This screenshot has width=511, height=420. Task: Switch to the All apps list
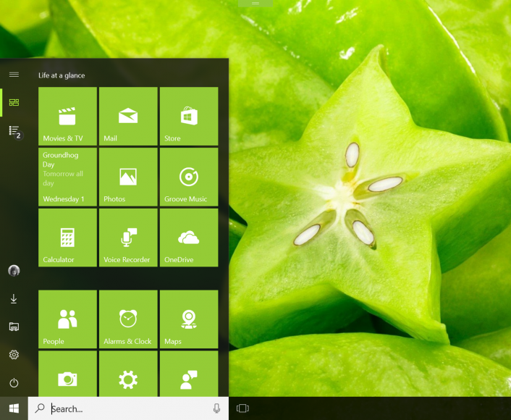[14, 131]
